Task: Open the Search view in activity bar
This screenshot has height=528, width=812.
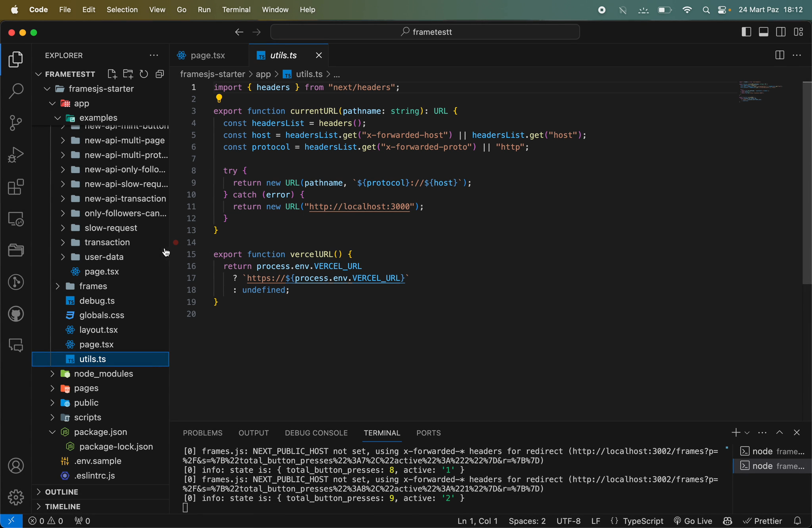Action: 16,91
